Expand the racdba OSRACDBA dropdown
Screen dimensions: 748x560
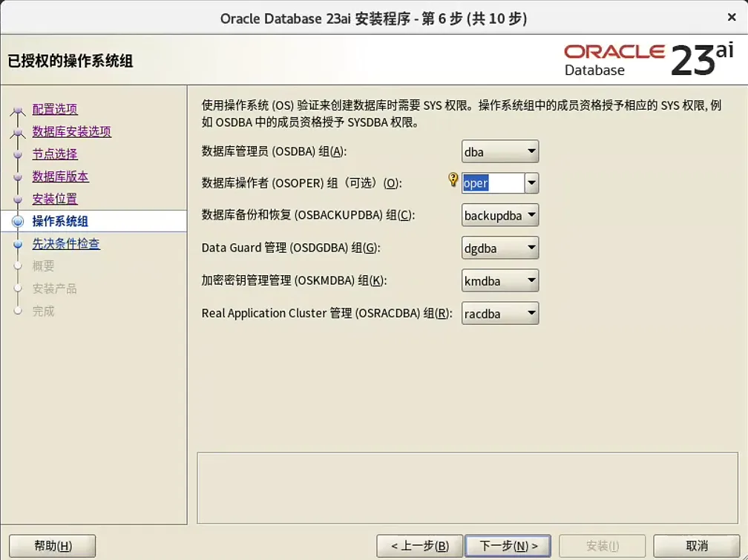pyautogui.click(x=530, y=313)
